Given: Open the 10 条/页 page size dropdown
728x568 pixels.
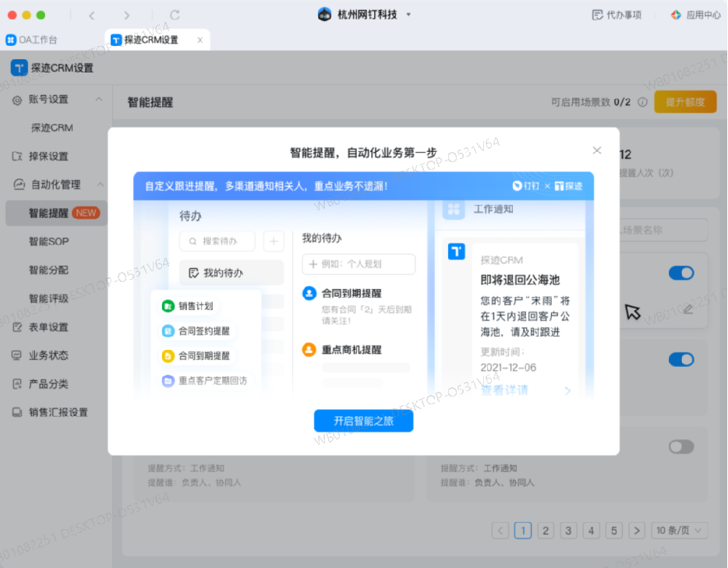Looking at the screenshot, I should (x=679, y=530).
